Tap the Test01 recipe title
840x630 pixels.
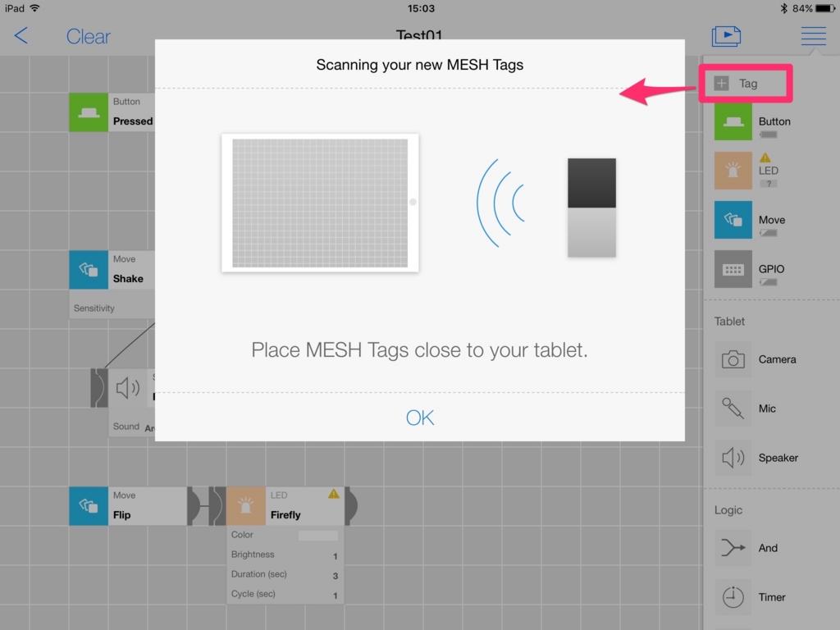point(419,34)
